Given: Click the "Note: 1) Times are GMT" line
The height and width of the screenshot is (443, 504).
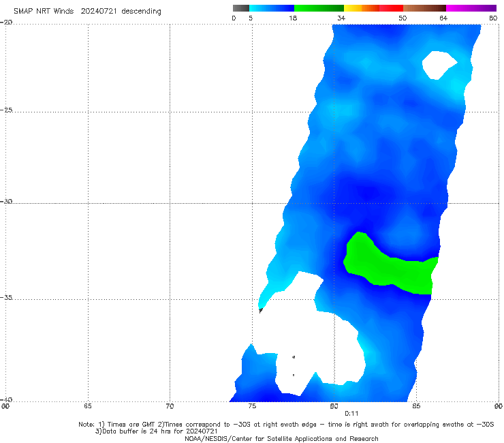Looking at the screenshot, I should (x=286, y=425).
